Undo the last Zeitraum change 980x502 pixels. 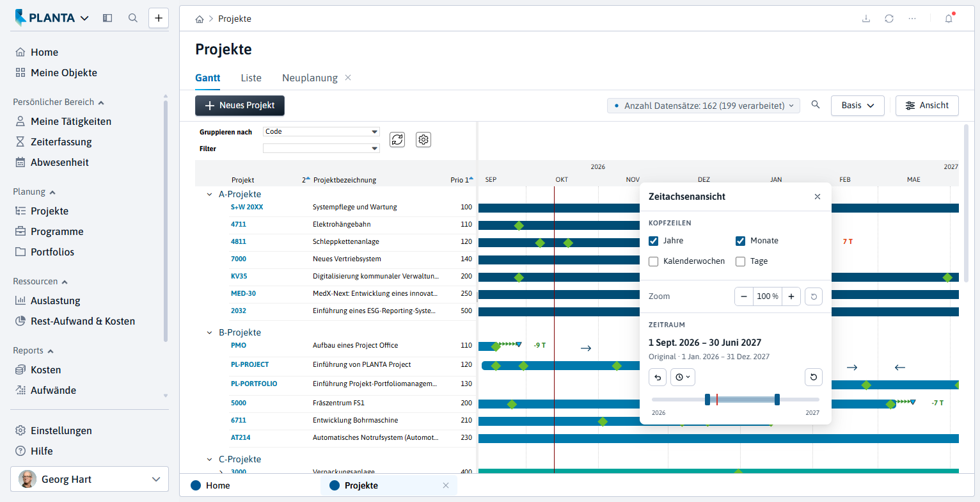pyautogui.click(x=658, y=377)
